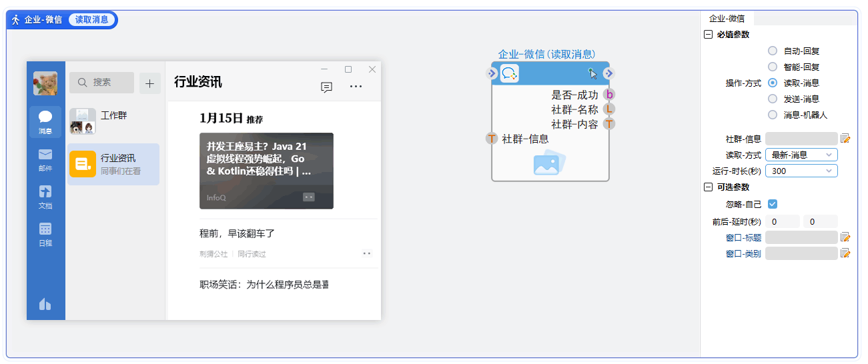Click the 行业资讯 chat title heading
The image size is (868, 364).
click(198, 82)
